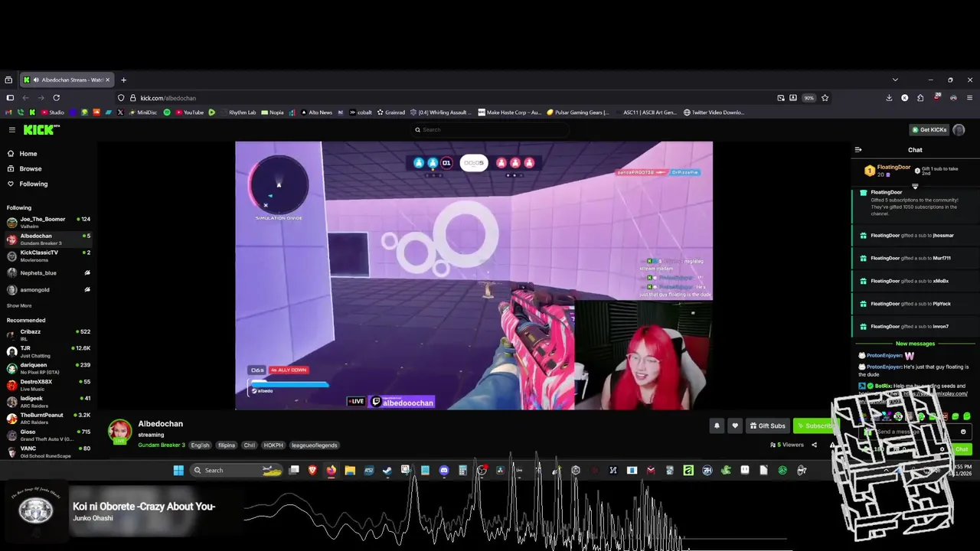Click the Get KICKs button
The height and width of the screenshot is (551, 980).
click(929, 129)
